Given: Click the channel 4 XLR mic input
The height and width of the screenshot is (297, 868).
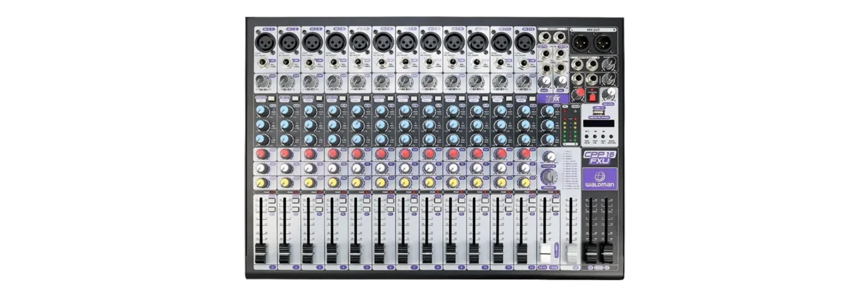Looking at the screenshot, I should tap(336, 43).
